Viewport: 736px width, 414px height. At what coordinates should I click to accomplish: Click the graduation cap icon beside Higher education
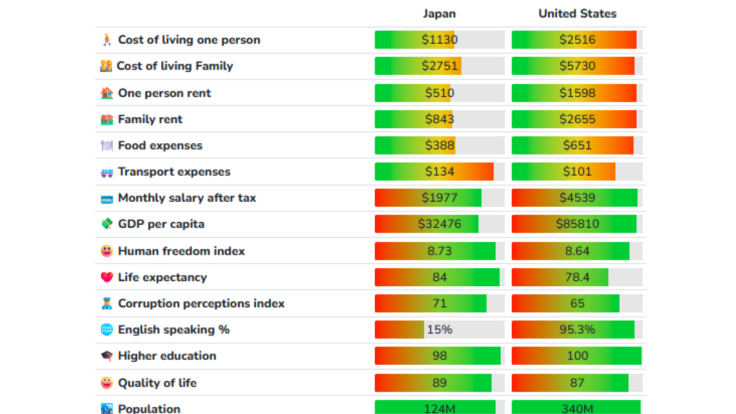click(106, 356)
